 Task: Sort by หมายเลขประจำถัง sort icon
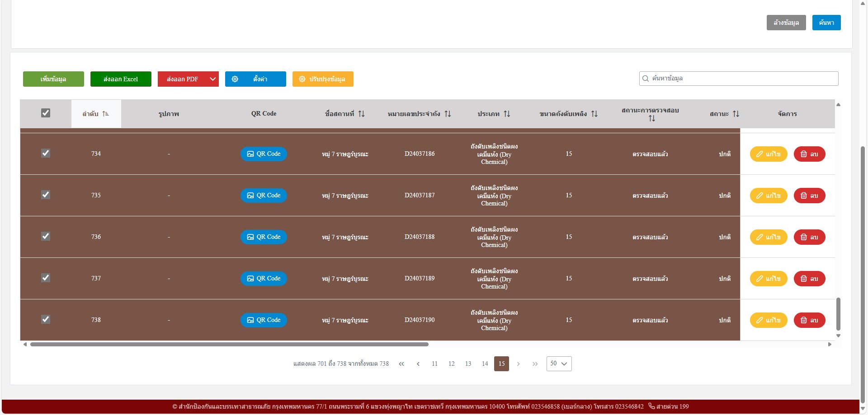448,114
